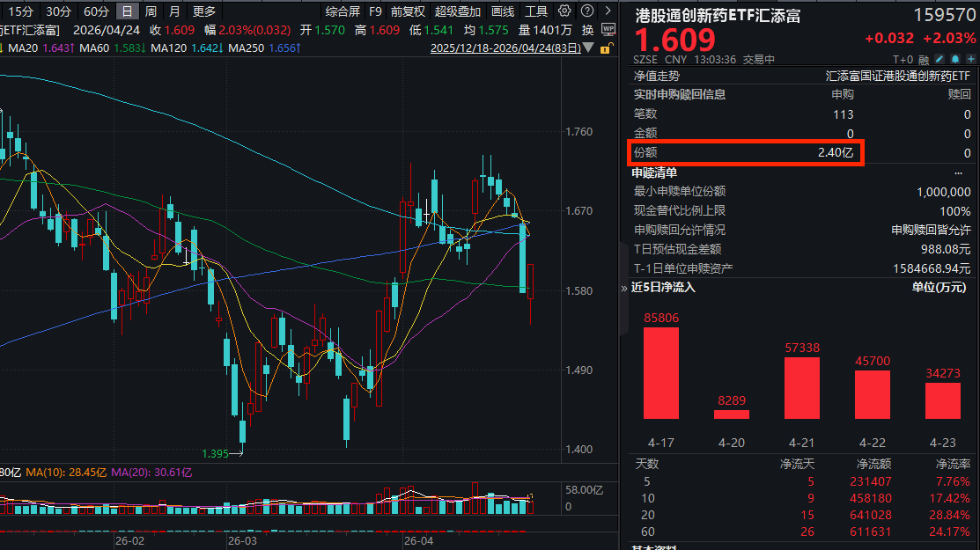Click the F9 toolbar icon
980x550 pixels.
click(374, 11)
